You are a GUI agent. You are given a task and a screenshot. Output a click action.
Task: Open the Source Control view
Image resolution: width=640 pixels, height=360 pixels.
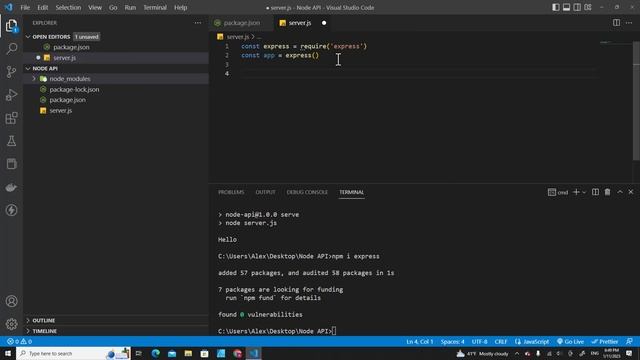[x=11, y=72]
